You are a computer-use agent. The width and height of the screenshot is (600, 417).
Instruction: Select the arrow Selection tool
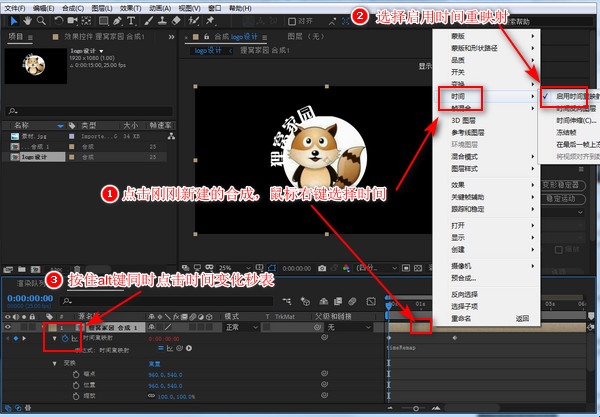pyautogui.click(x=14, y=21)
